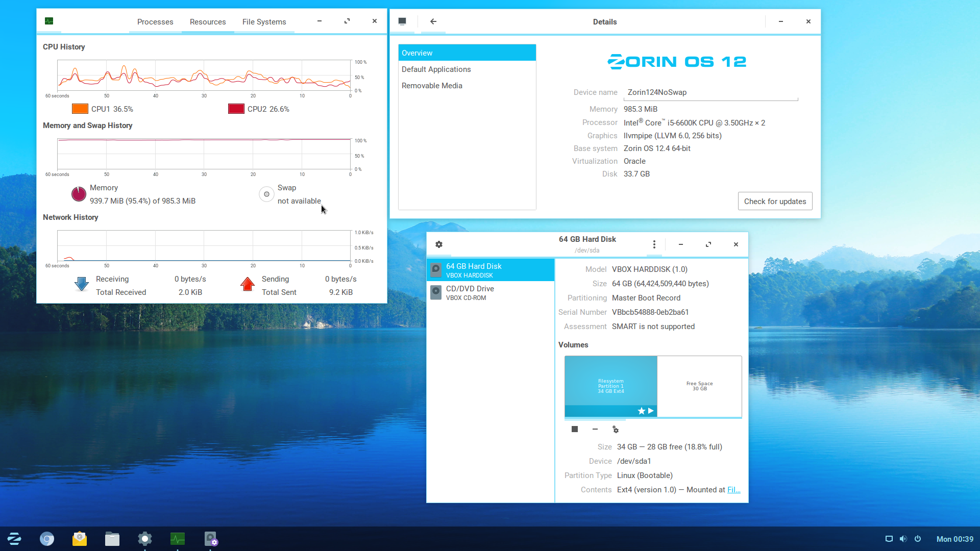Select the Free Space 30 GB block
Viewport: 980px width, 551px height.
click(x=699, y=386)
